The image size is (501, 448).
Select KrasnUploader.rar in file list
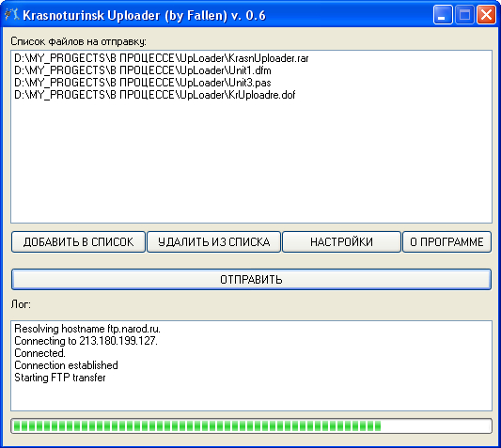[162, 58]
